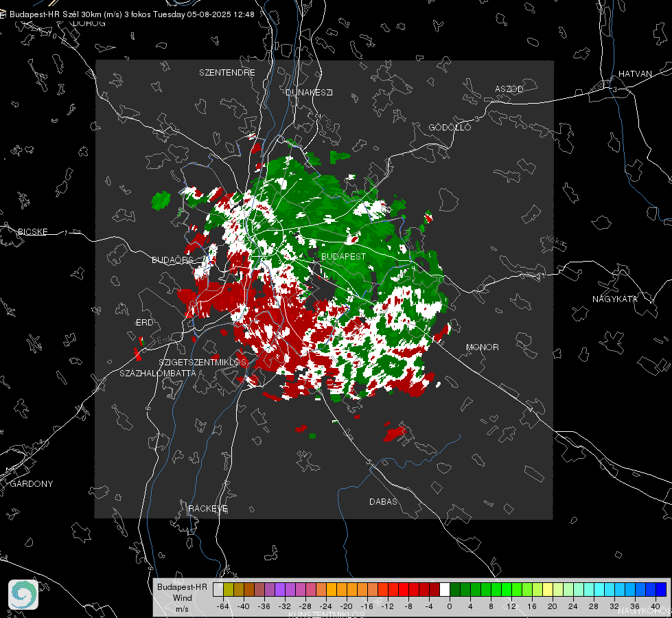Click the -64 legend value
This screenshot has width=672, height=618.
point(223,606)
